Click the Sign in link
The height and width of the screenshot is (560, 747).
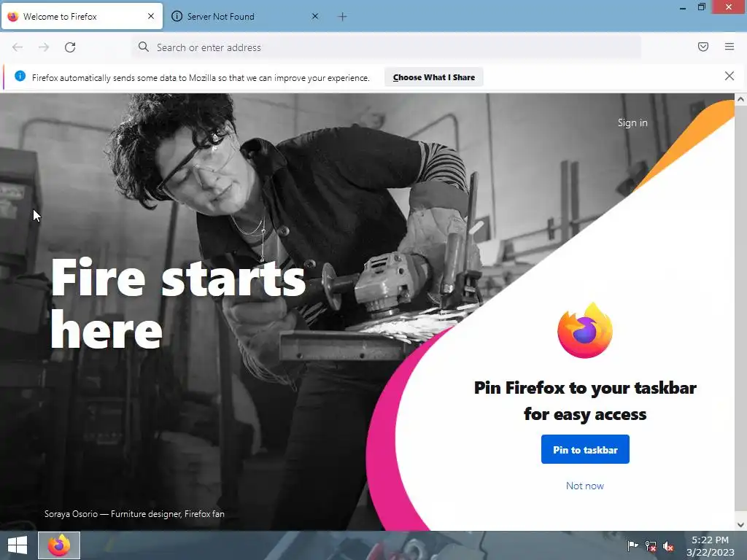point(632,122)
